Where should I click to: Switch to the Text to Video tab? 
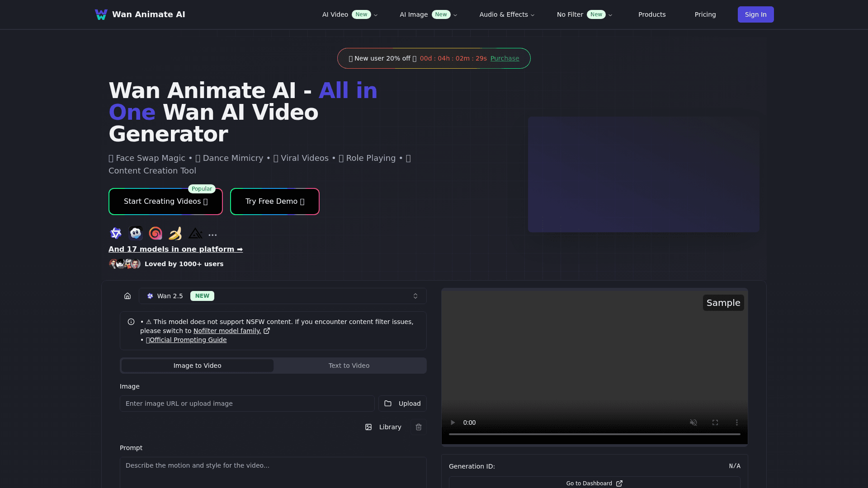coord(349,366)
